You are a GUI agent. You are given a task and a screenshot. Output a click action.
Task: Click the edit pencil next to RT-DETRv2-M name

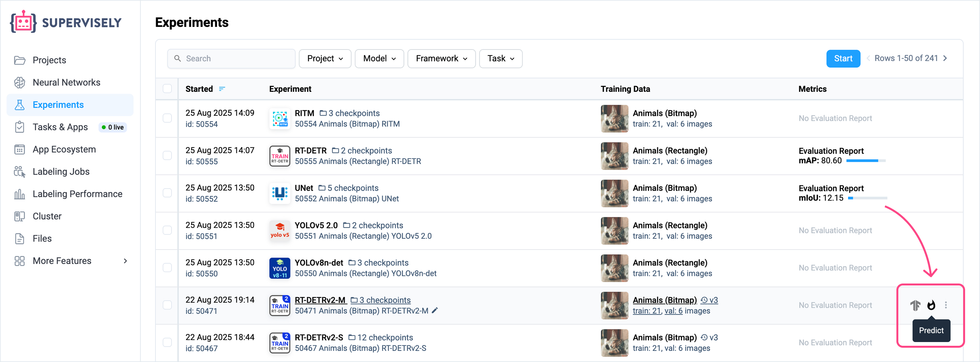(435, 311)
